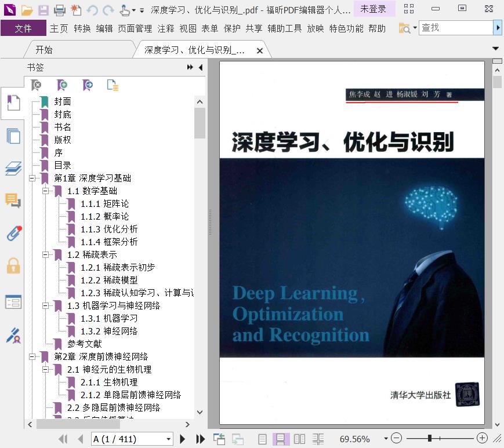The image size is (504, 448).
Task: Open the 注释 ribbon tab
Action: coord(166,28)
